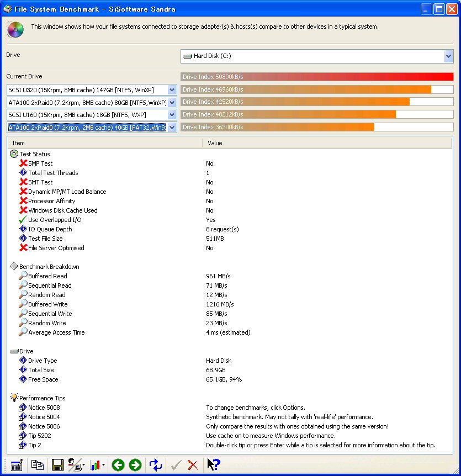Select the Notice 5004 row
The image size is (461, 476).
click(x=230, y=417)
